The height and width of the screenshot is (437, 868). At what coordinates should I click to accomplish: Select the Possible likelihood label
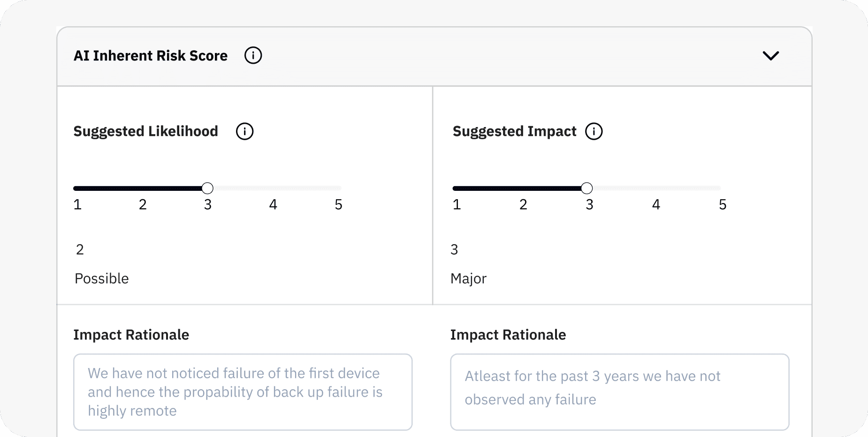pyautogui.click(x=101, y=278)
